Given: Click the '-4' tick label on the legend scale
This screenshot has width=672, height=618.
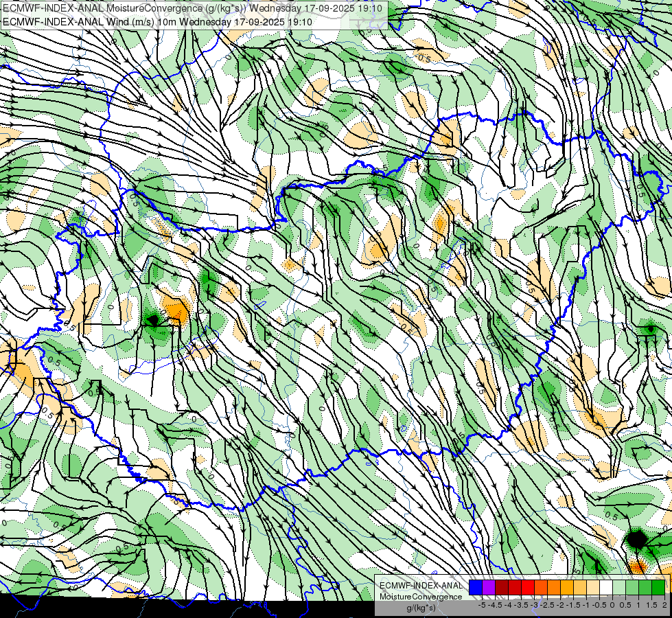Looking at the screenshot, I should pyautogui.click(x=508, y=605).
